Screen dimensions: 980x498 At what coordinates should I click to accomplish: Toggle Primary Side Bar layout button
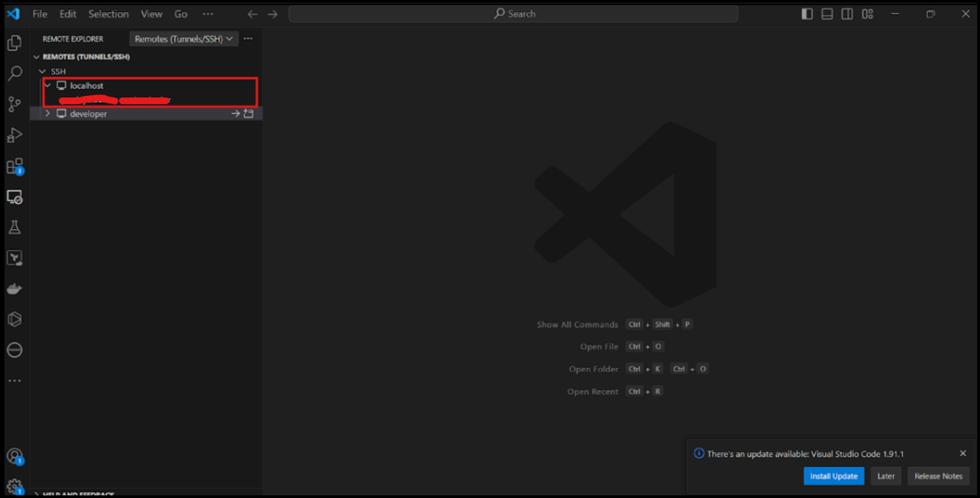click(807, 14)
